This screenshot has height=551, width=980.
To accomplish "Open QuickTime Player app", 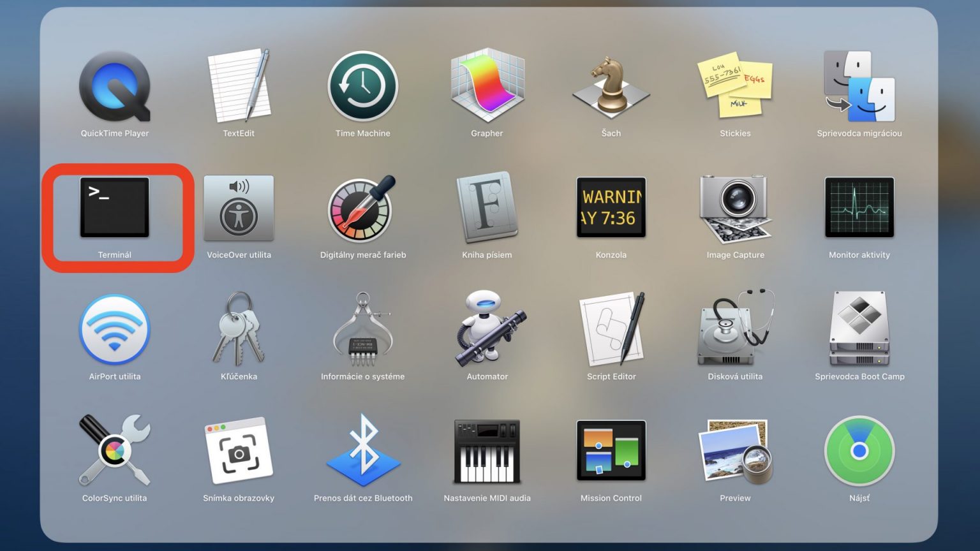I will 115,87.
